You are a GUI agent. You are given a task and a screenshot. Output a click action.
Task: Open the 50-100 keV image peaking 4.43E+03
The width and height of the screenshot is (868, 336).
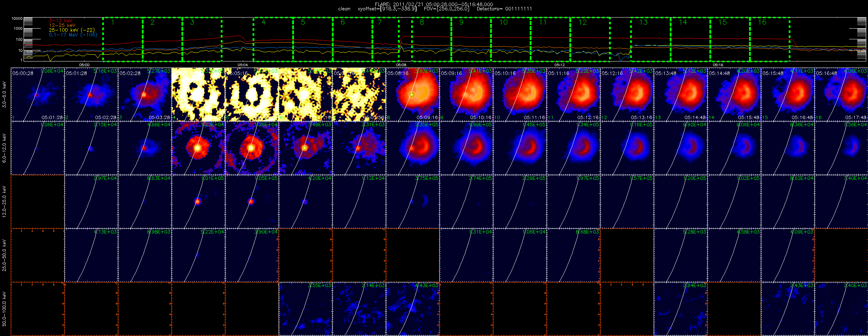click(413, 309)
